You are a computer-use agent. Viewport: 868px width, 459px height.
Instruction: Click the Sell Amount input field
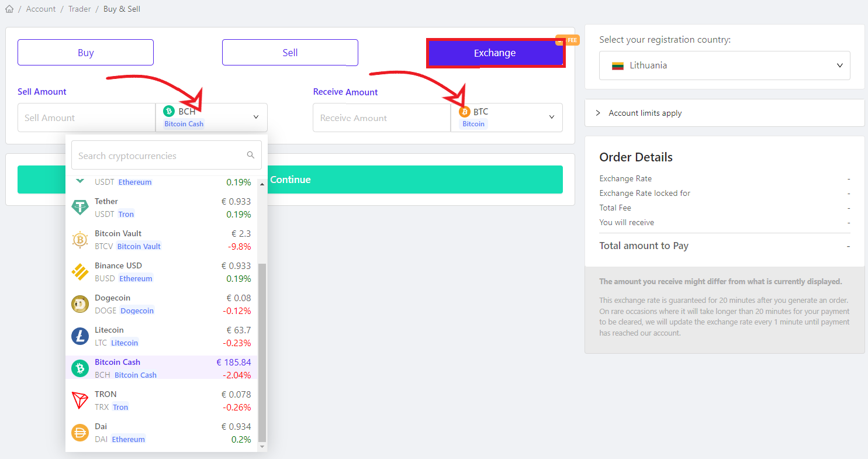tap(87, 118)
